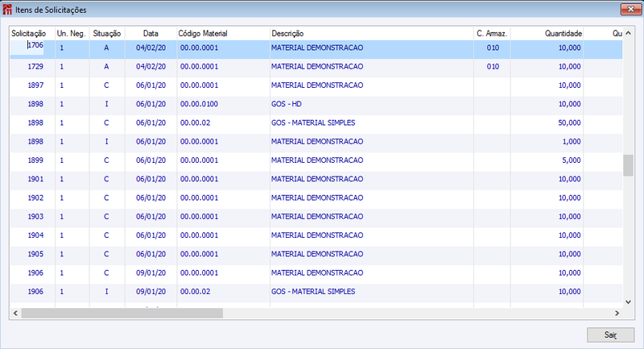Select the Solicitação 1899 cell

click(32, 160)
